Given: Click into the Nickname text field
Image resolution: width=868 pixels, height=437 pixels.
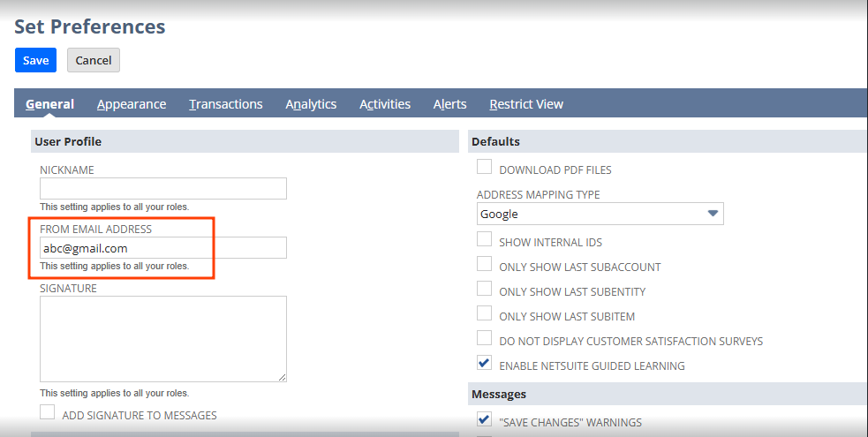Looking at the screenshot, I should pyautogui.click(x=163, y=189).
